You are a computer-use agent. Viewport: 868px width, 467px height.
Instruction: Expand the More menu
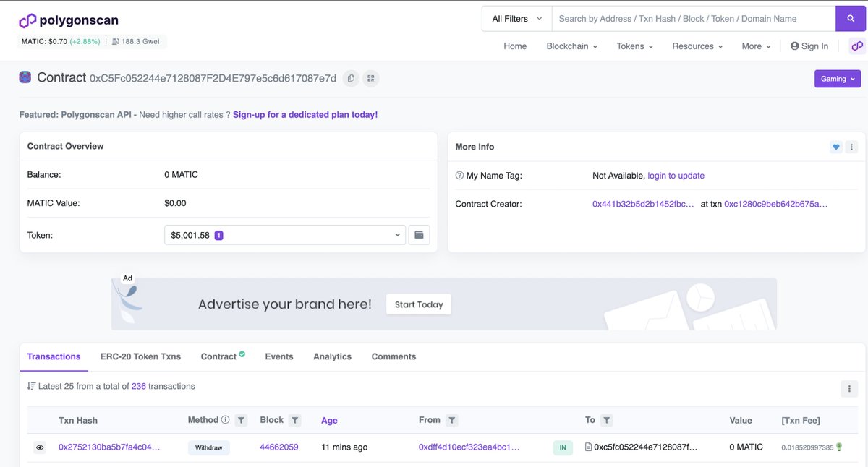(x=756, y=46)
